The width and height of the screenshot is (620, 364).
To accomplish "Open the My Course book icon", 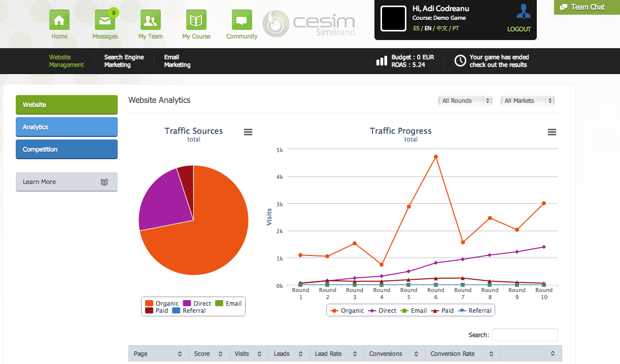I will pos(196,20).
